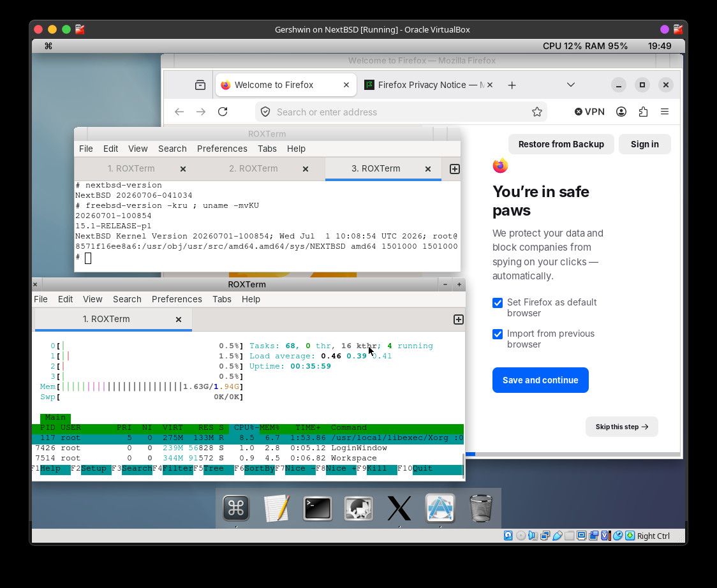This screenshot has height=588, width=717.
Task: Uncheck Import from previous browser
Action: tap(498, 334)
